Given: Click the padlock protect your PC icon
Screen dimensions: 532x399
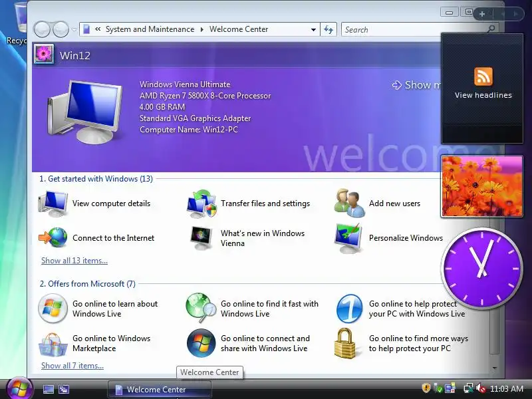Looking at the screenshot, I should click(x=344, y=343).
